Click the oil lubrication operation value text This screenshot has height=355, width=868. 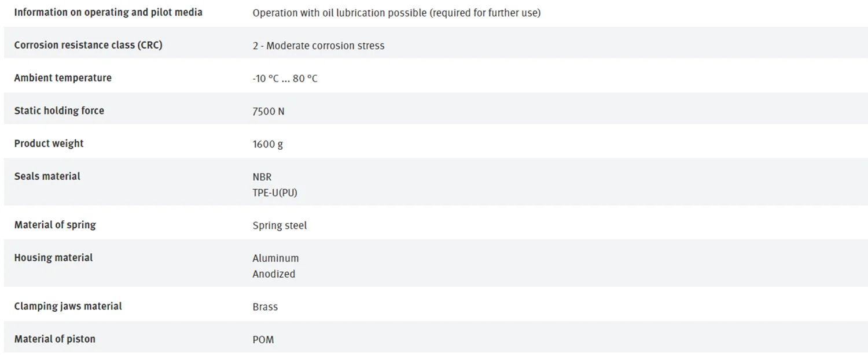[396, 13]
